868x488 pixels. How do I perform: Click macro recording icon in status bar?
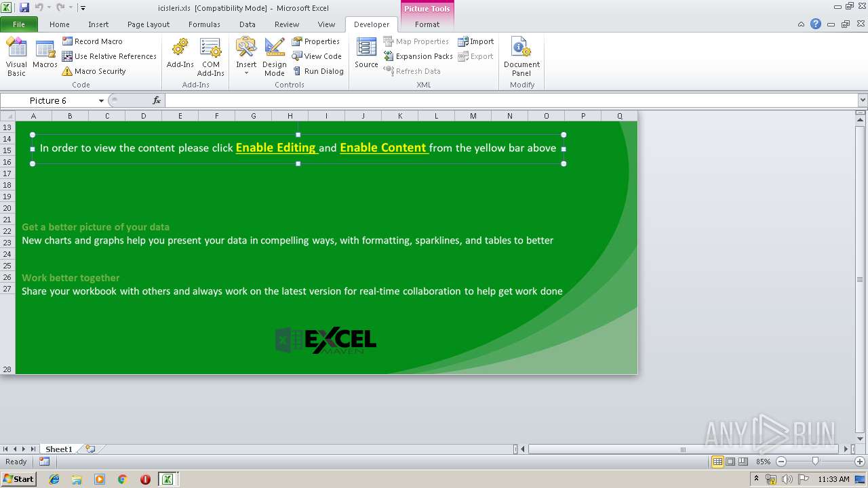click(44, 462)
